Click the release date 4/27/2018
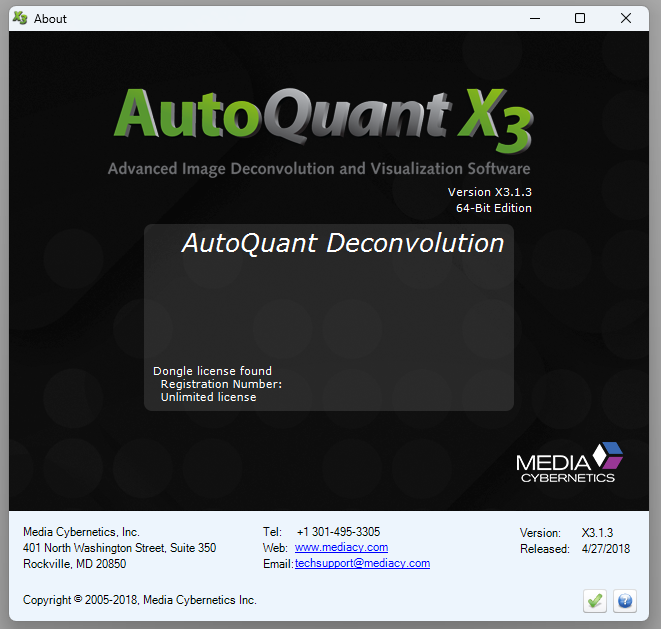 (x=606, y=548)
